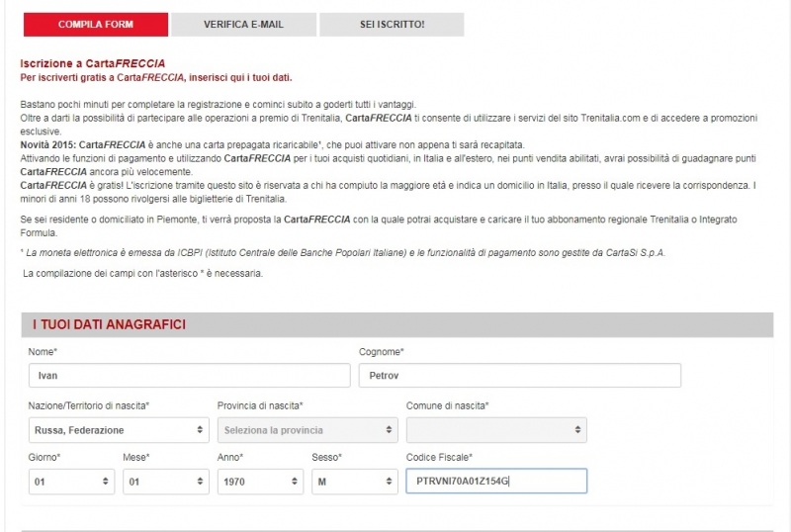The height and width of the screenshot is (532, 791).
Task: Select the COMPILA FORM tab
Action: click(96, 25)
